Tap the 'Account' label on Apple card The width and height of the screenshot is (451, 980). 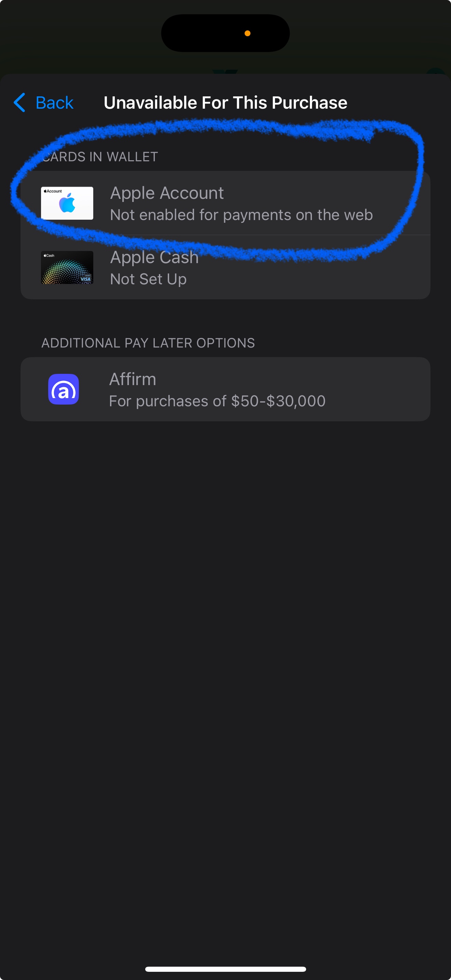(54, 191)
